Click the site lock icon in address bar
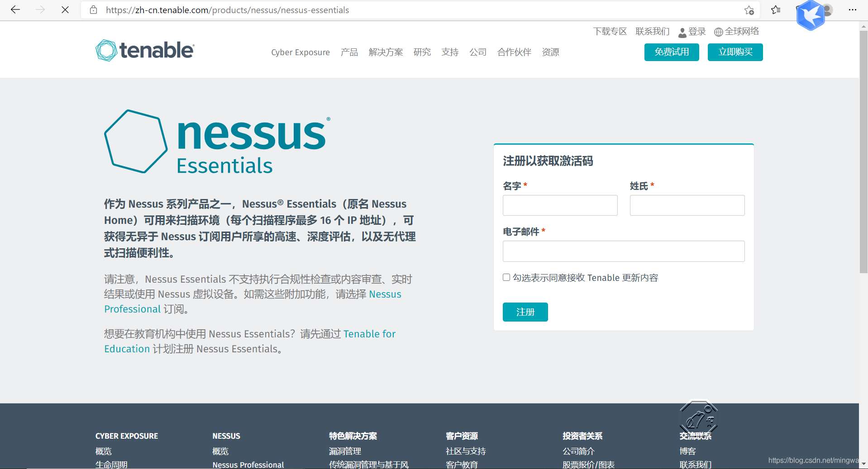868x469 pixels. coord(94,10)
